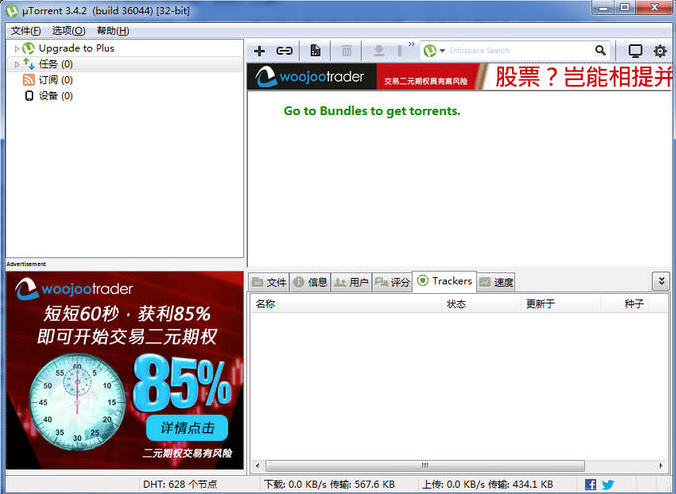Viewport: 676px width, 494px height.
Task: Click the Facebook icon in status bar
Action: pos(591,485)
